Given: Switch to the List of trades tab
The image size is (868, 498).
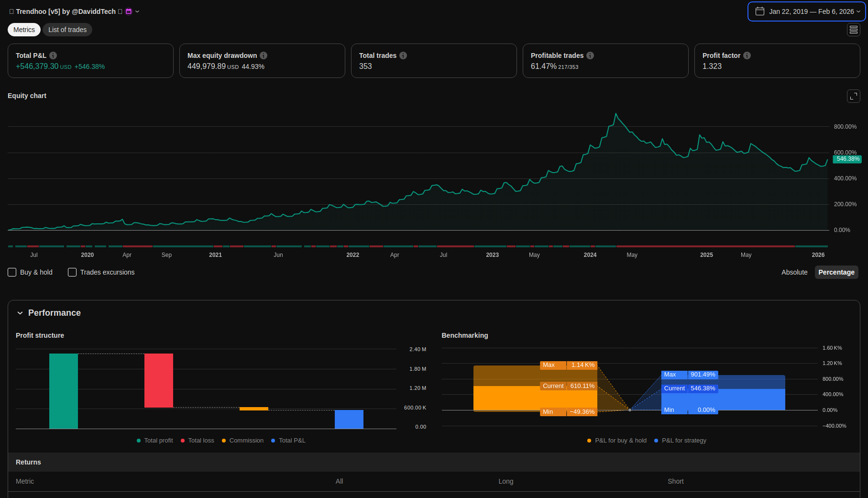Looking at the screenshot, I should point(67,30).
